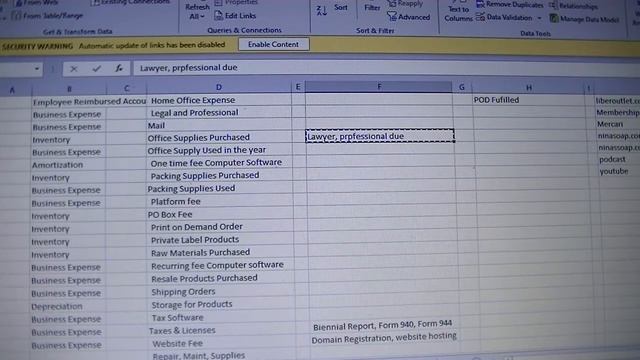Click Relationships in Data Tools

574,6
